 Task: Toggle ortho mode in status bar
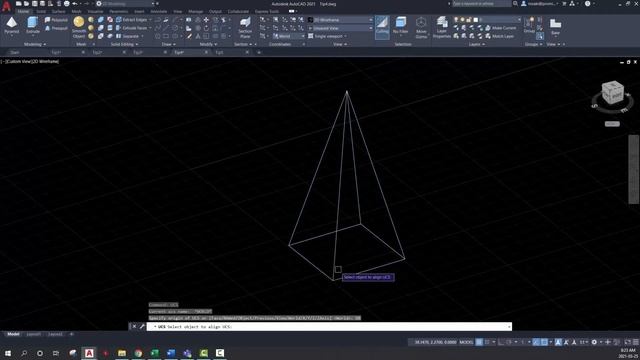click(x=501, y=342)
